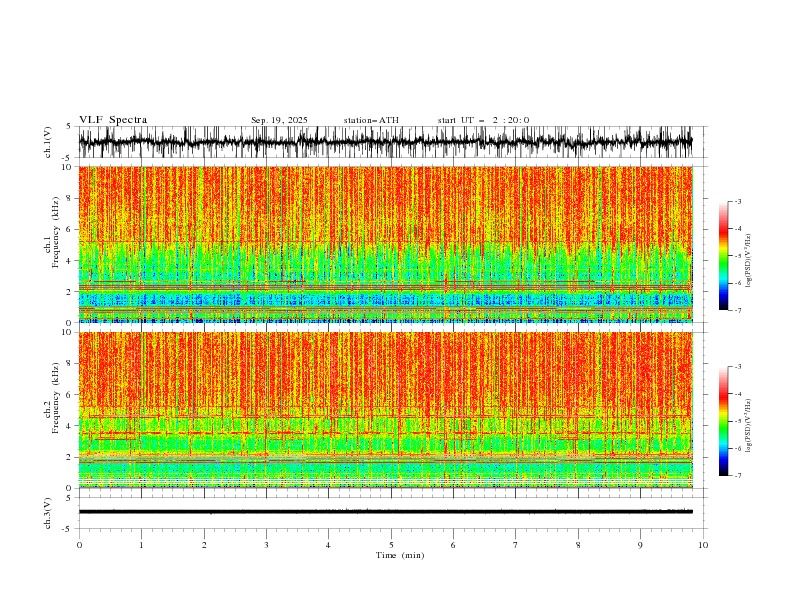Click inside the ch.2 spectrogram panel
The image size is (792, 612).
click(385, 410)
